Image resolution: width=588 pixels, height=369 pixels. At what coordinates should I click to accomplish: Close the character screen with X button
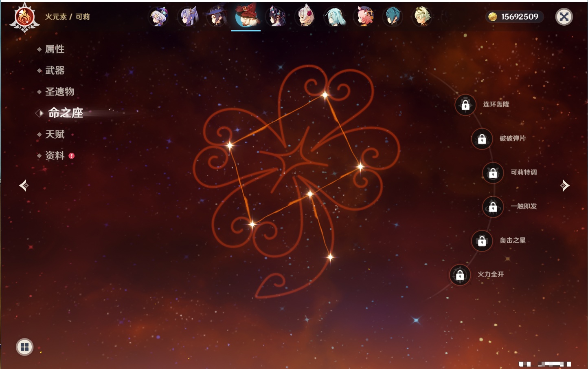pos(564,17)
